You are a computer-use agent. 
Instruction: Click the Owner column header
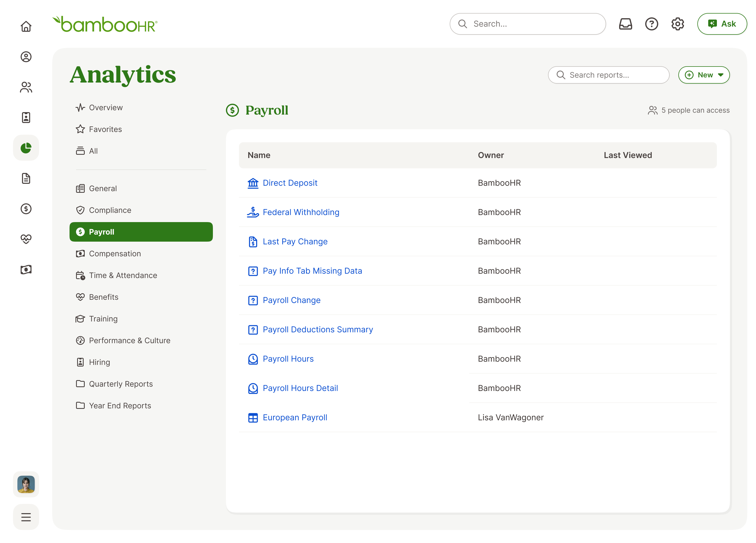pyautogui.click(x=491, y=155)
